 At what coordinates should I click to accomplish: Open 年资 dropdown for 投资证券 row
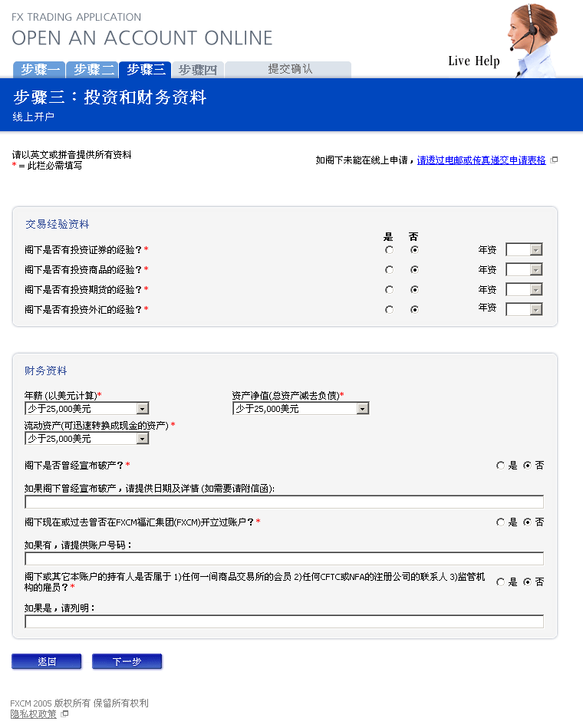tap(535, 249)
